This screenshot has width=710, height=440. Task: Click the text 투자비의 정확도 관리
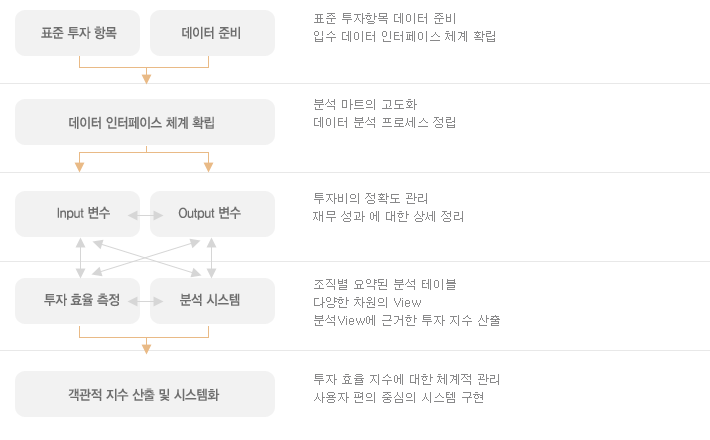[x=370, y=198]
